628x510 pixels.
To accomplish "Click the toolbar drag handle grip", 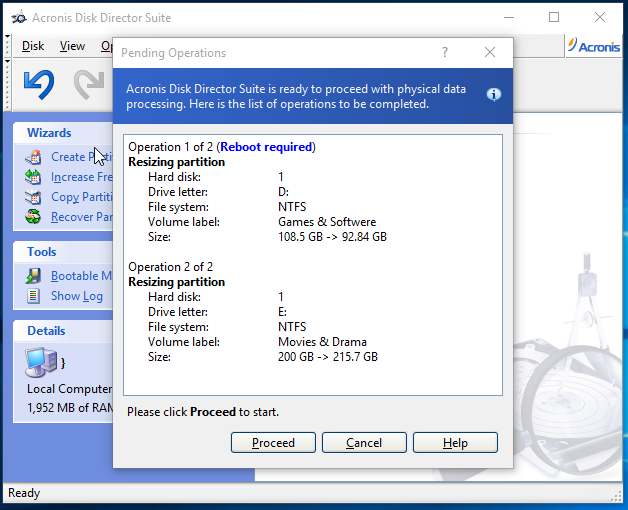I will [7, 85].
